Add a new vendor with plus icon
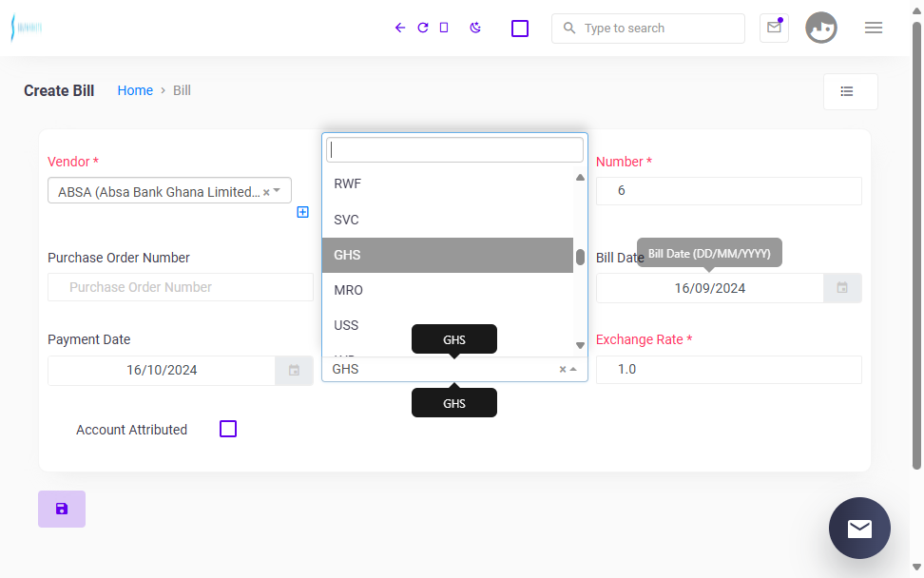 click(x=302, y=212)
